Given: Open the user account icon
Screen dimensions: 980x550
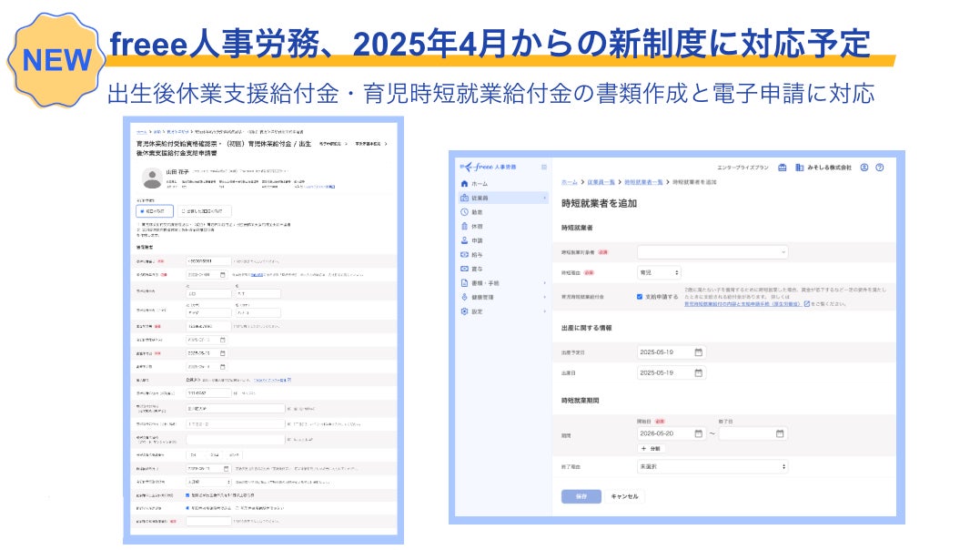Looking at the screenshot, I should (864, 167).
